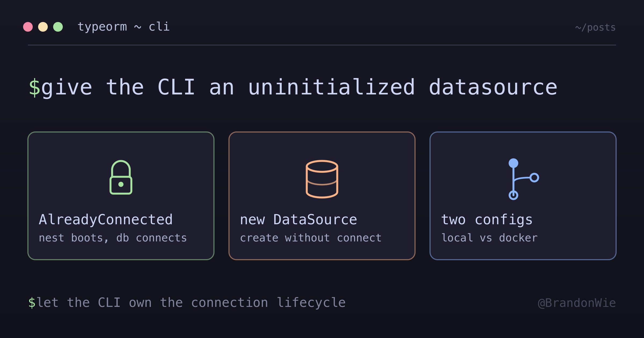Open the ~/posts path link

coord(595,27)
